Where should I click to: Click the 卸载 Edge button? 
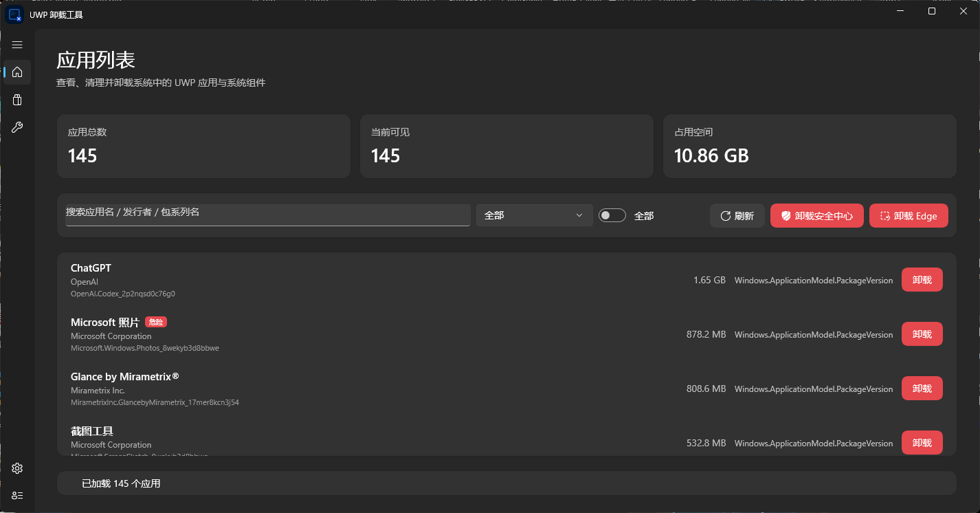coord(909,216)
